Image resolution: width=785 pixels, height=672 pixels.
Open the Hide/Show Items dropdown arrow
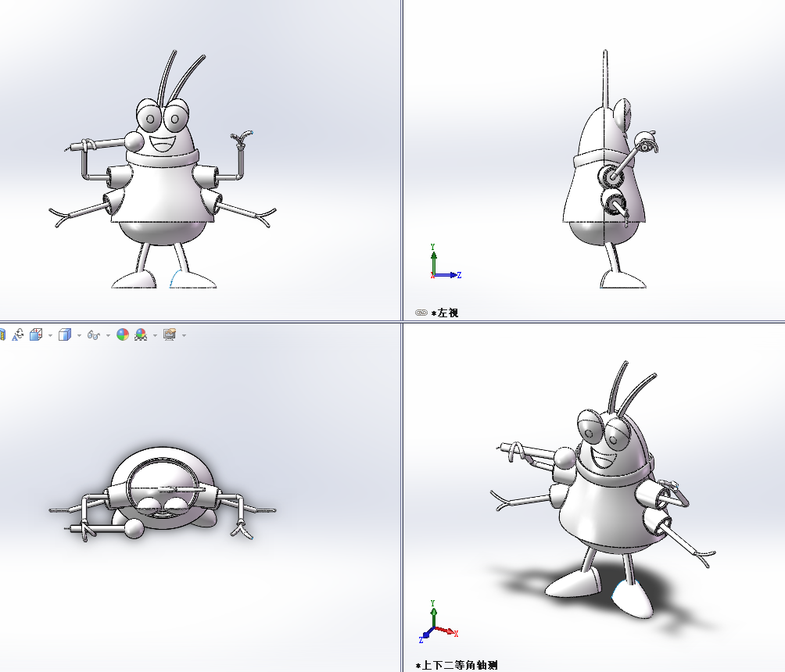108,335
